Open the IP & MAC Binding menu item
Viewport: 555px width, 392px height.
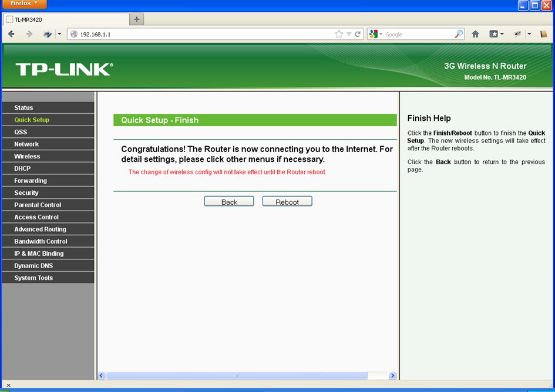[48, 254]
